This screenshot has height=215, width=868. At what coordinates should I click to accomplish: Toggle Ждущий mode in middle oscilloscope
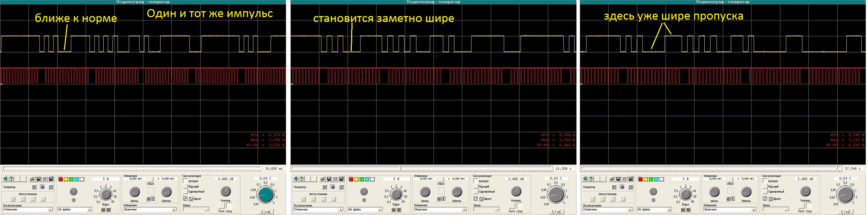pyautogui.click(x=476, y=186)
